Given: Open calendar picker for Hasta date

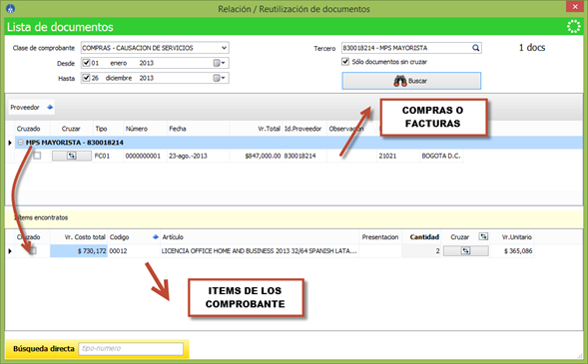Looking at the screenshot, I should pyautogui.click(x=219, y=78).
